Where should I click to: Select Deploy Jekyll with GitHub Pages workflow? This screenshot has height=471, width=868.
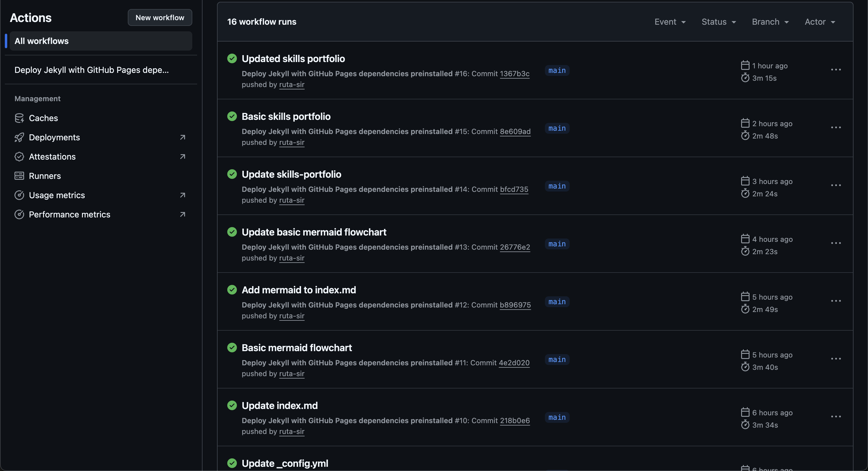[101, 70]
